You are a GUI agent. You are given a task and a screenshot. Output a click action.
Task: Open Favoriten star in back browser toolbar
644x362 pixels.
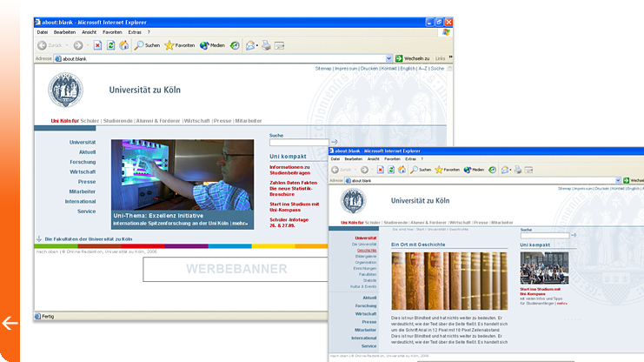click(180, 45)
